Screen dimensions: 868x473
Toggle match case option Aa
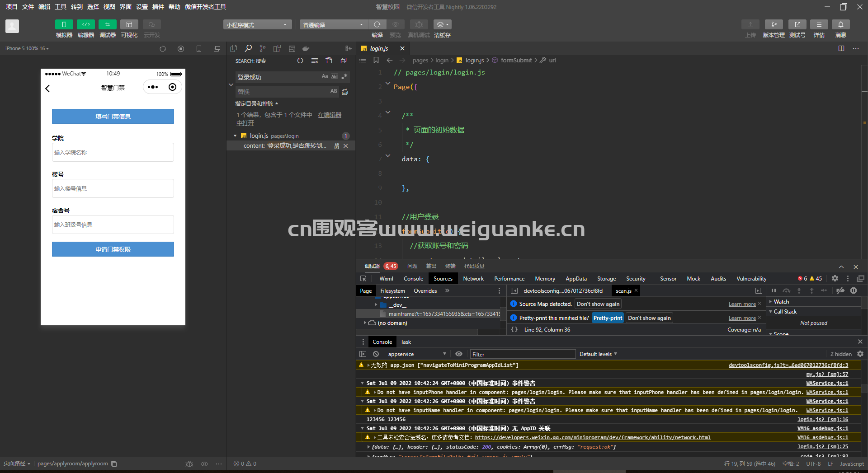pos(325,77)
